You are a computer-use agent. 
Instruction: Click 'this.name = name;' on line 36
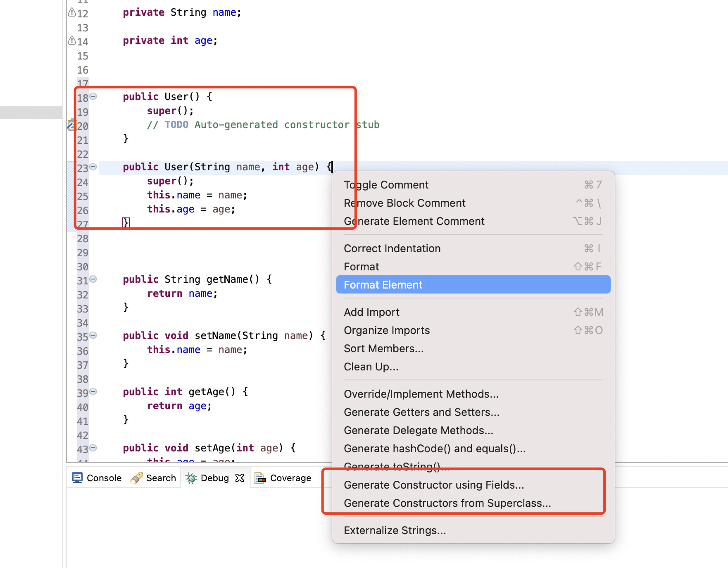[197, 350]
